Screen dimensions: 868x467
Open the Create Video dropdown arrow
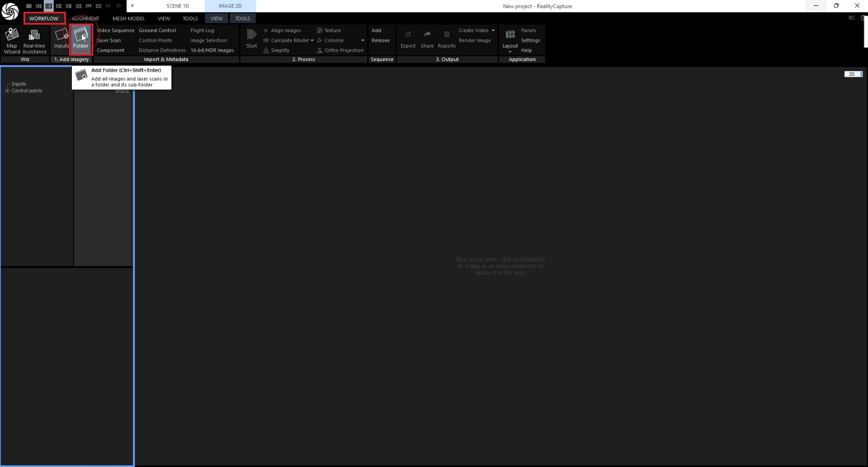coord(493,31)
